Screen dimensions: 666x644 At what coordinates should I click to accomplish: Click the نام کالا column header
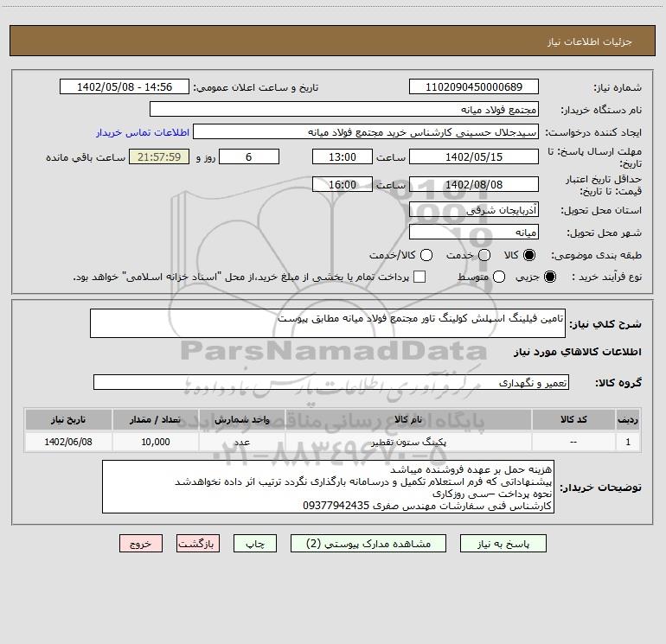(x=408, y=419)
